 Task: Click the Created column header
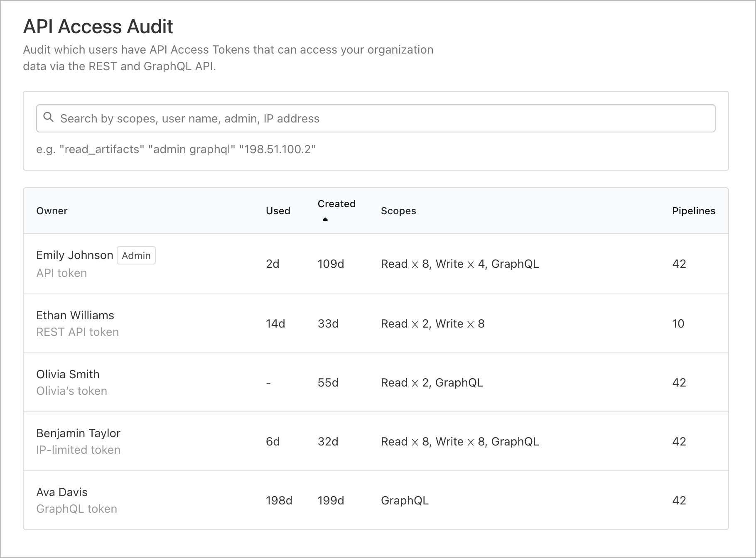coord(336,204)
